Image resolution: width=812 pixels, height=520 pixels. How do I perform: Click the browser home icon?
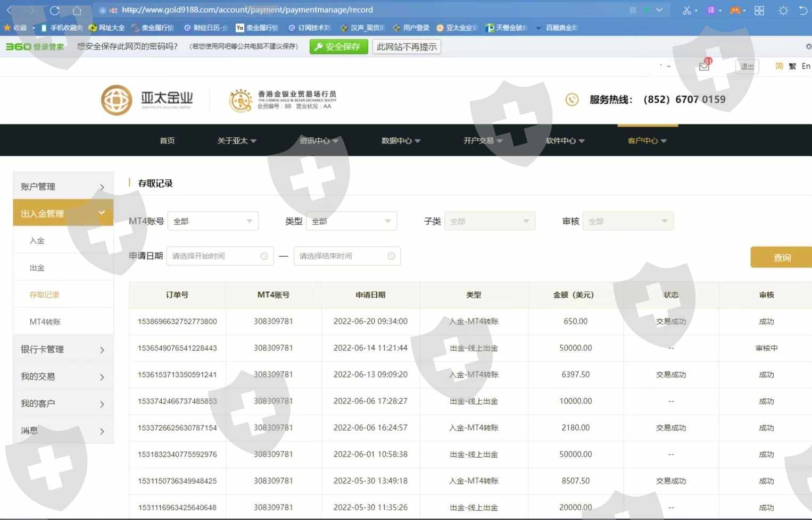77,10
